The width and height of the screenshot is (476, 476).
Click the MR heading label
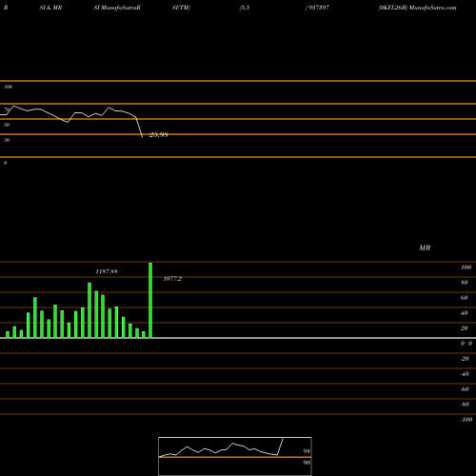click(425, 248)
